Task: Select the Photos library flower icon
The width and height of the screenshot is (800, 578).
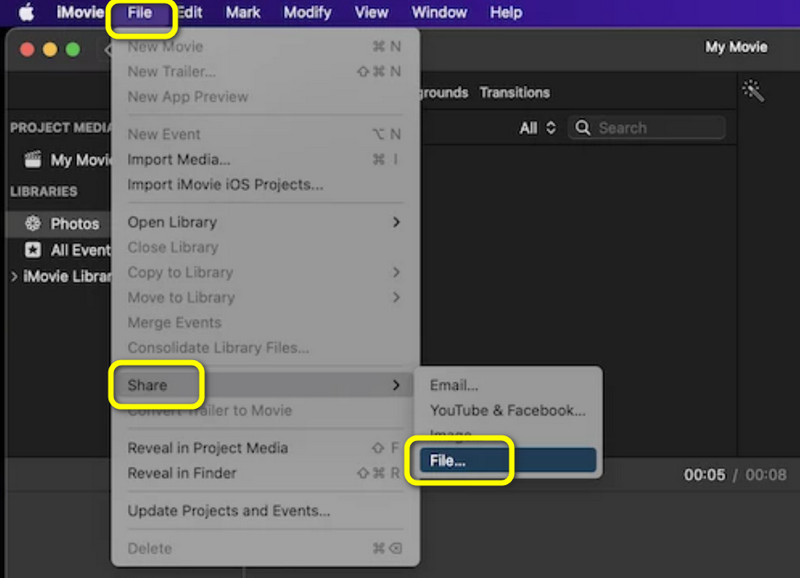Action: 33,223
